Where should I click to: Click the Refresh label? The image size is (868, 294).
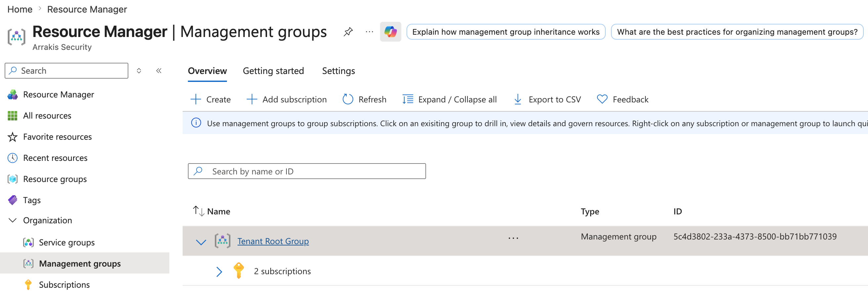click(x=372, y=99)
